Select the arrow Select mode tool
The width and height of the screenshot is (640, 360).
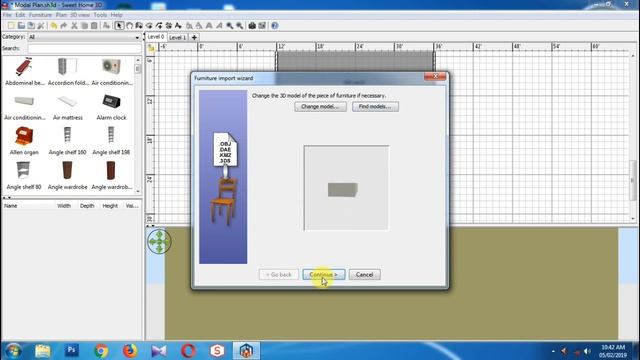click(119, 26)
